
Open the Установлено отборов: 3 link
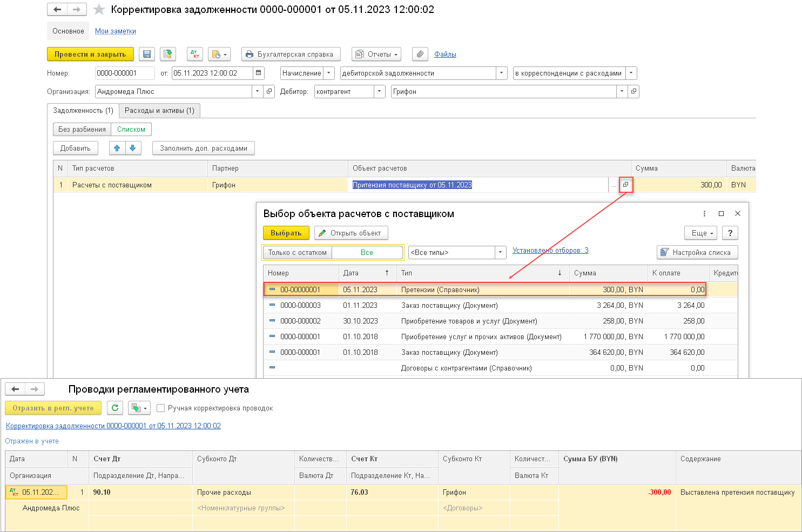point(550,250)
